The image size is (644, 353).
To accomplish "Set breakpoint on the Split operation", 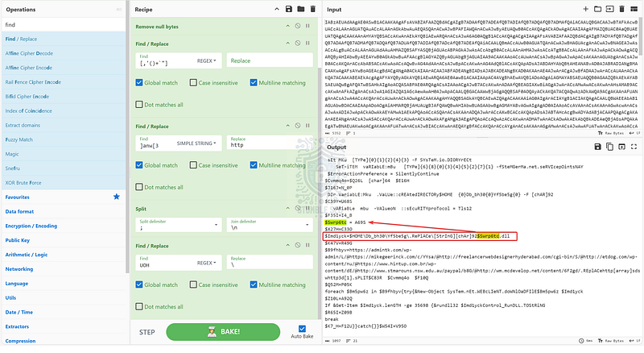I will click(308, 208).
